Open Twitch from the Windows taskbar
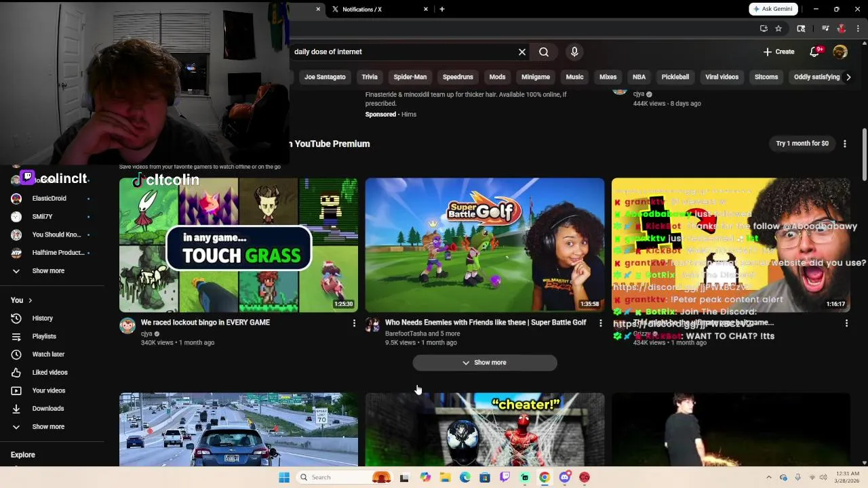 click(505, 477)
